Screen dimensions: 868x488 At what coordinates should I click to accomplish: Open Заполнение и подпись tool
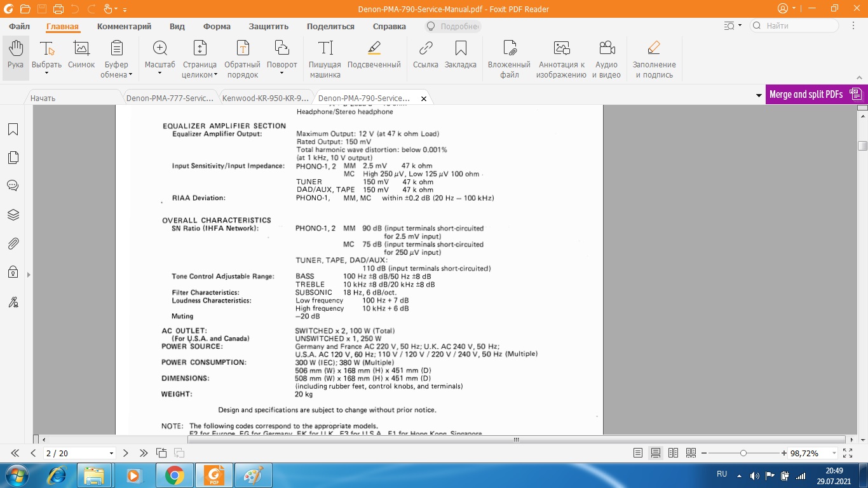point(654,59)
